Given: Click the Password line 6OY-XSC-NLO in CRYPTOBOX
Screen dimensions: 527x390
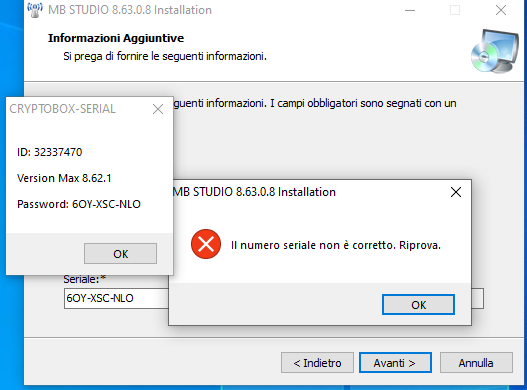Looking at the screenshot, I should 79,204.
